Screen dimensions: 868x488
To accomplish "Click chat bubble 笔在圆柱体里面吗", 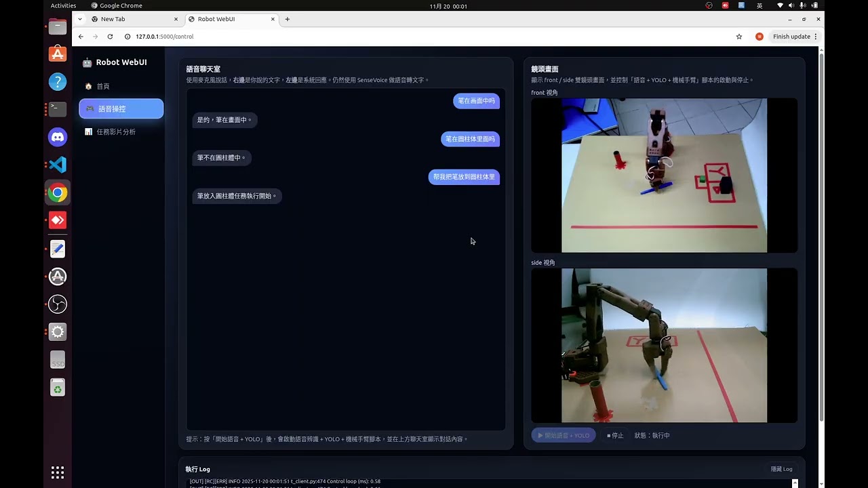I will 470,139.
